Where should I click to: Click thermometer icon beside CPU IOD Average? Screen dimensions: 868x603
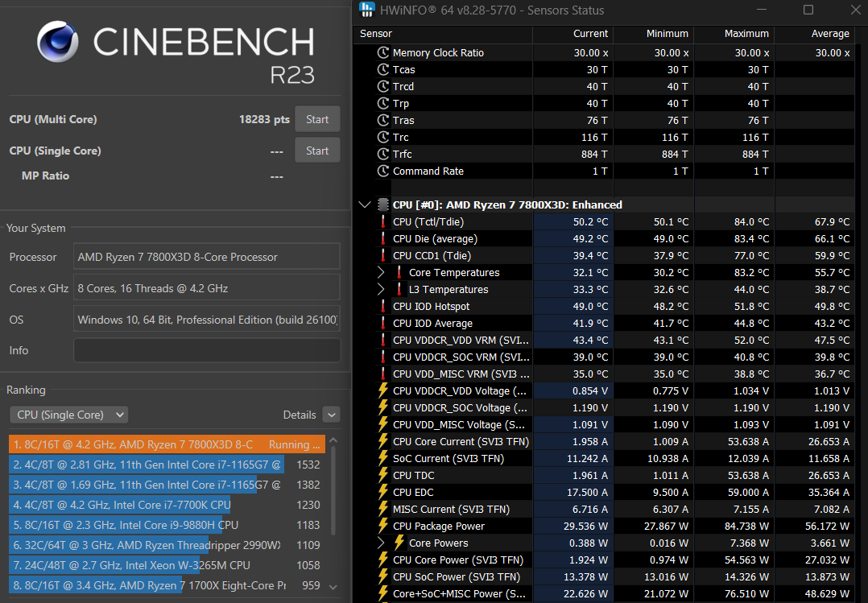click(x=383, y=323)
